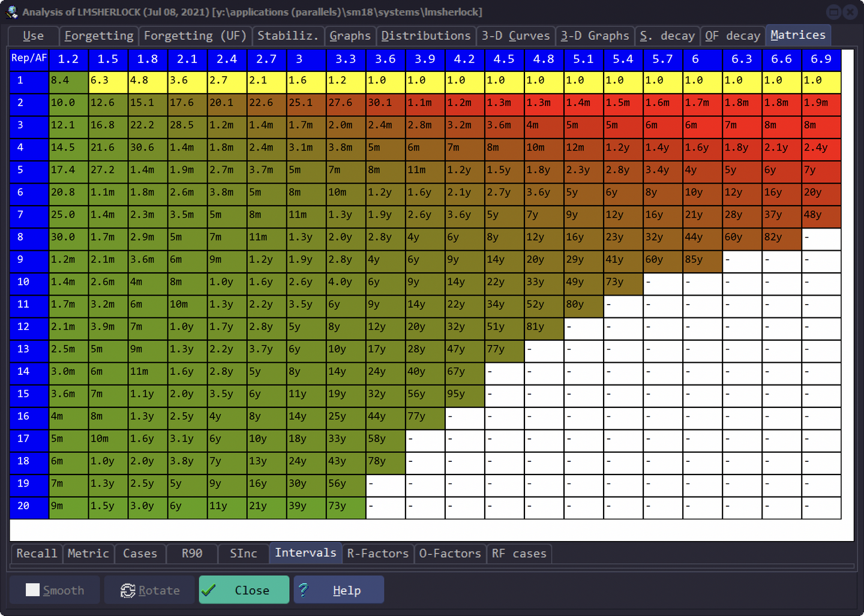Show the Graphs tab
The height and width of the screenshot is (616, 864).
pos(350,36)
